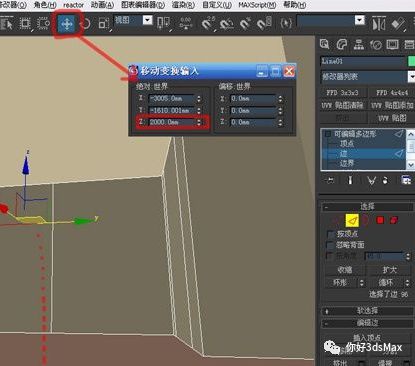The width and height of the screenshot is (415, 366).
Task: Click the modifier stack scroll down arrow
Action: [411, 165]
